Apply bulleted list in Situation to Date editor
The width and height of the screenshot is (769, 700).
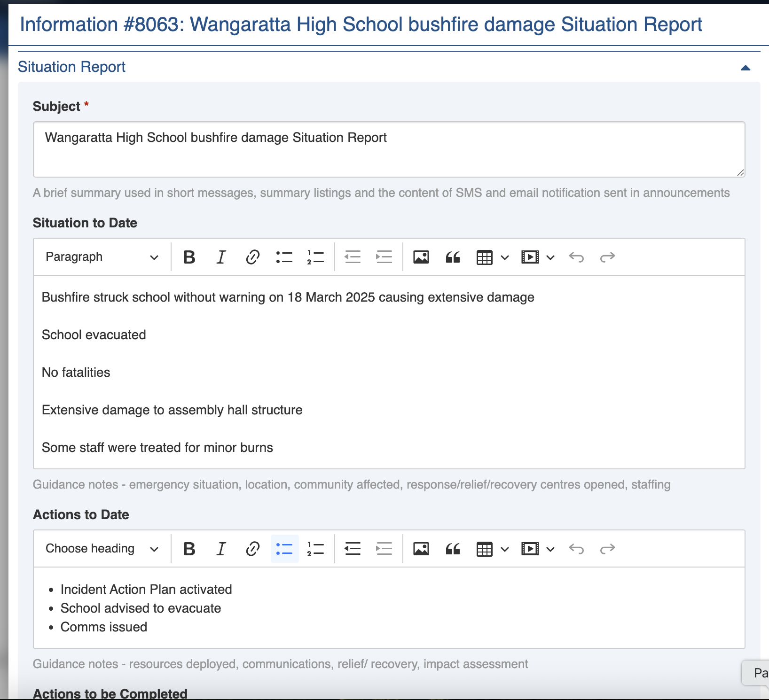click(284, 257)
